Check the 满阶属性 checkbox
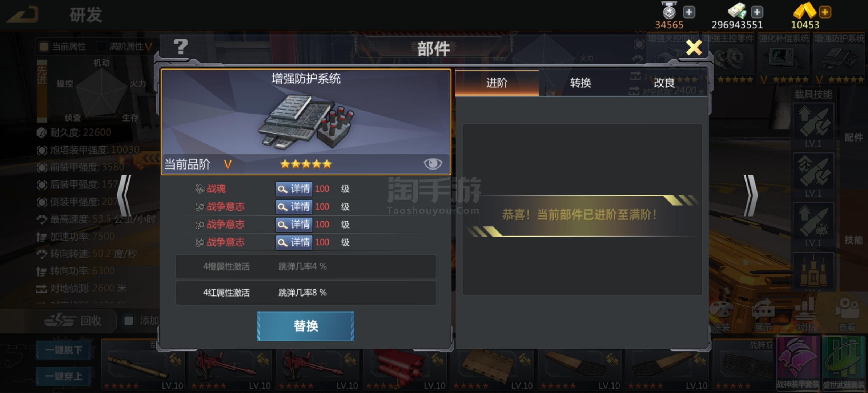 [101, 46]
